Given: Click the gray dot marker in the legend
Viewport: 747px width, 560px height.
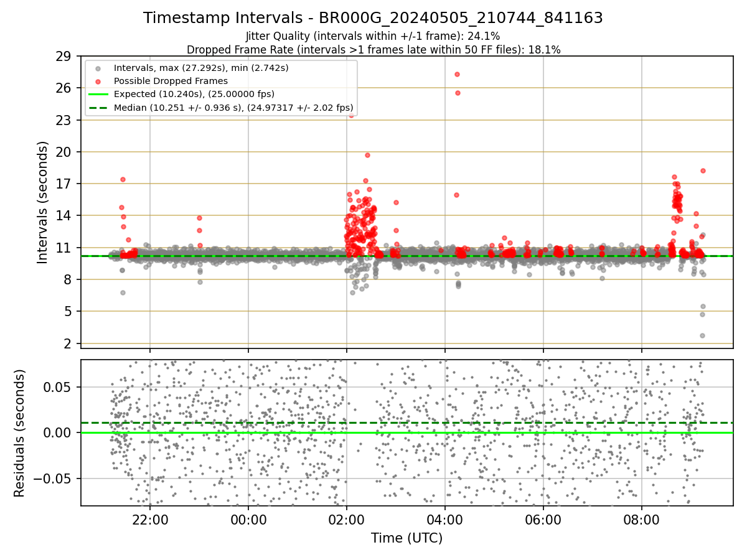Looking at the screenshot, I should click(x=98, y=68).
